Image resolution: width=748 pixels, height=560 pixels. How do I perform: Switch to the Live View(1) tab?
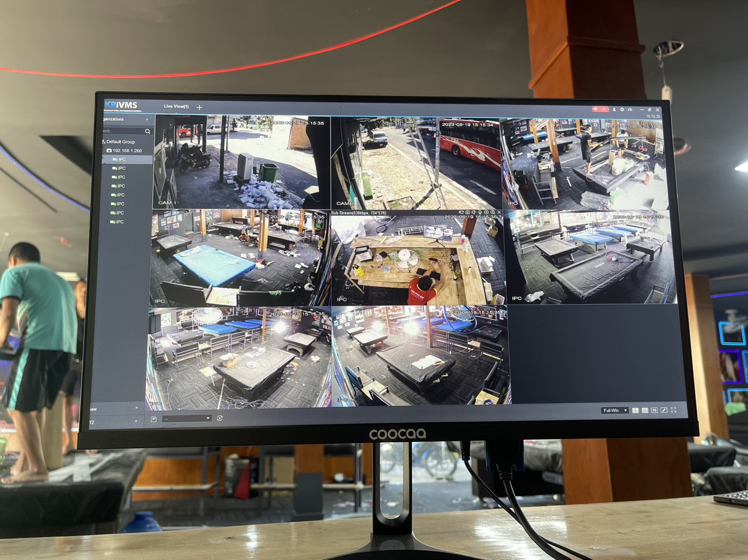coord(176,107)
